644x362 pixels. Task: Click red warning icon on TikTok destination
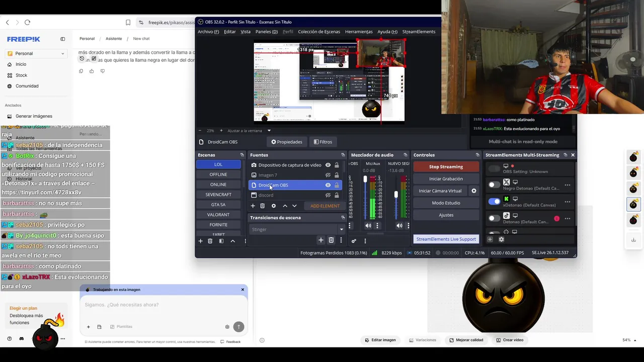pyautogui.click(x=556, y=218)
